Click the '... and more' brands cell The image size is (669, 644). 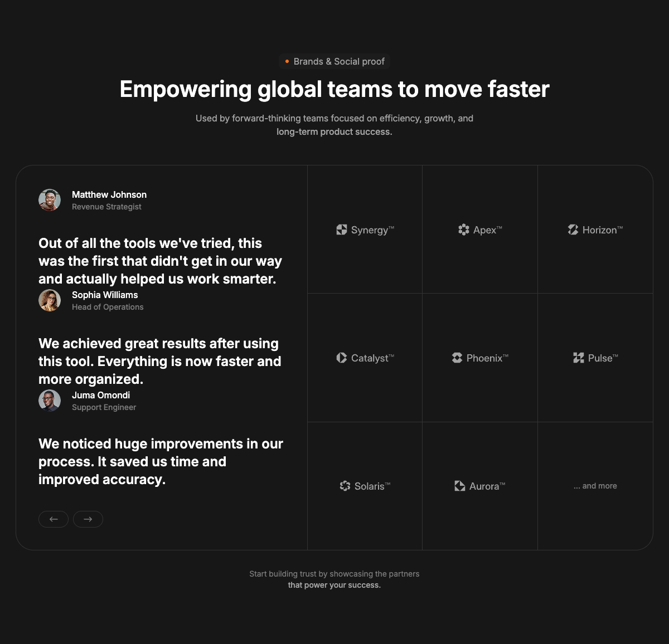(595, 486)
